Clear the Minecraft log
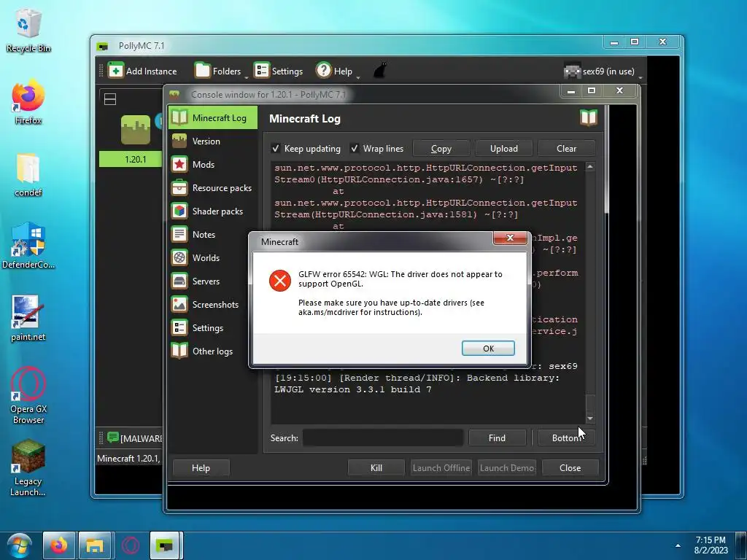 pyautogui.click(x=566, y=149)
